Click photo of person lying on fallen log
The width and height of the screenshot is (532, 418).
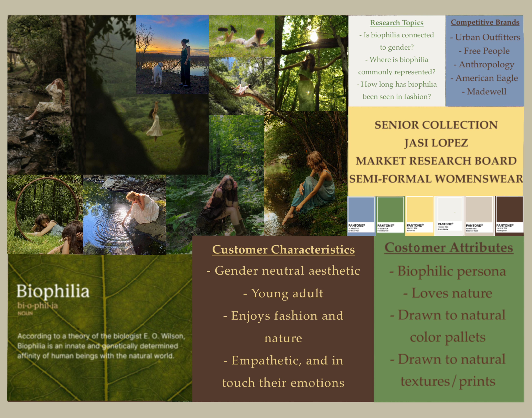coord(241,86)
